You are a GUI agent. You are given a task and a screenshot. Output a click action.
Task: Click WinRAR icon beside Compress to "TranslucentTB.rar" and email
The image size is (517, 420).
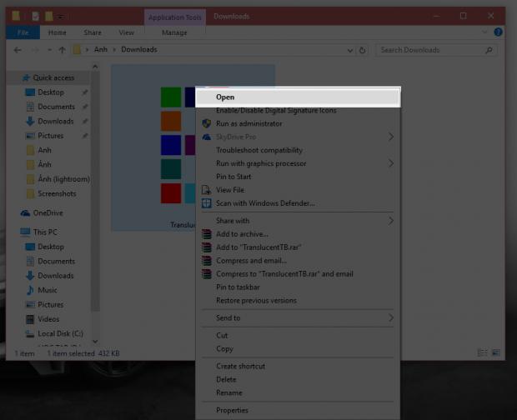(207, 273)
